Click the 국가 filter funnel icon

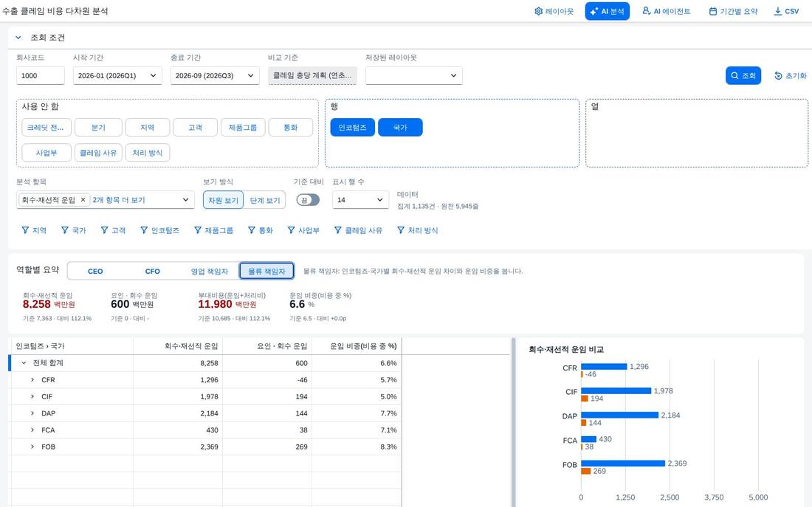pos(65,230)
